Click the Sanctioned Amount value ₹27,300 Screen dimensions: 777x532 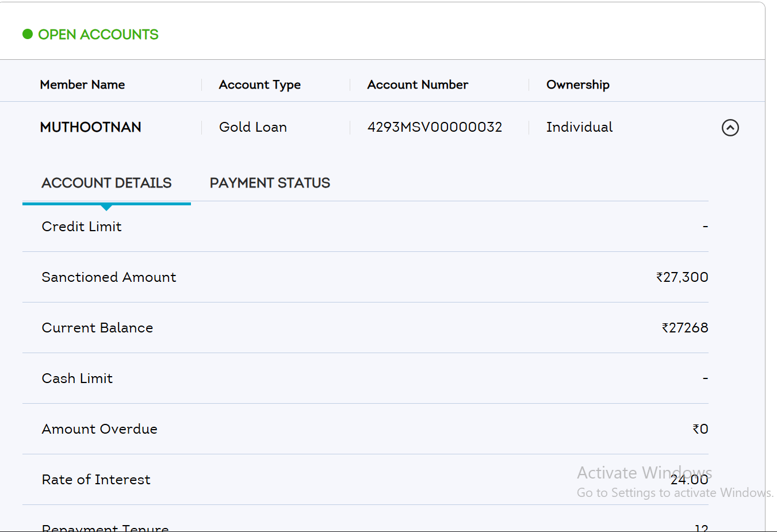[x=682, y=277]
